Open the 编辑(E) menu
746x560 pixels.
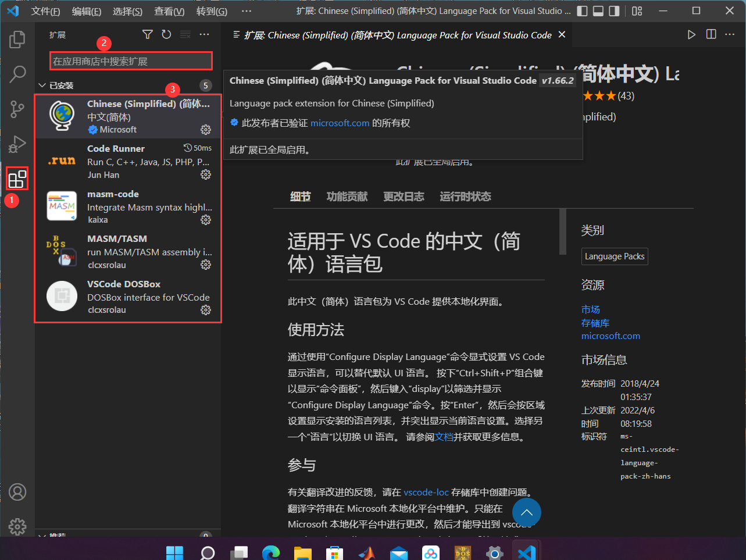pos(87,11)
